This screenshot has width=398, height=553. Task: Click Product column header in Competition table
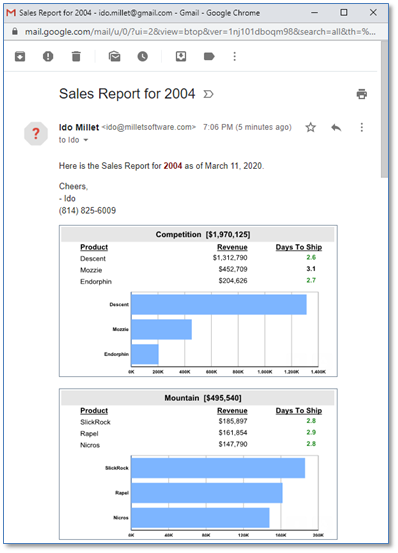point(94,247)
